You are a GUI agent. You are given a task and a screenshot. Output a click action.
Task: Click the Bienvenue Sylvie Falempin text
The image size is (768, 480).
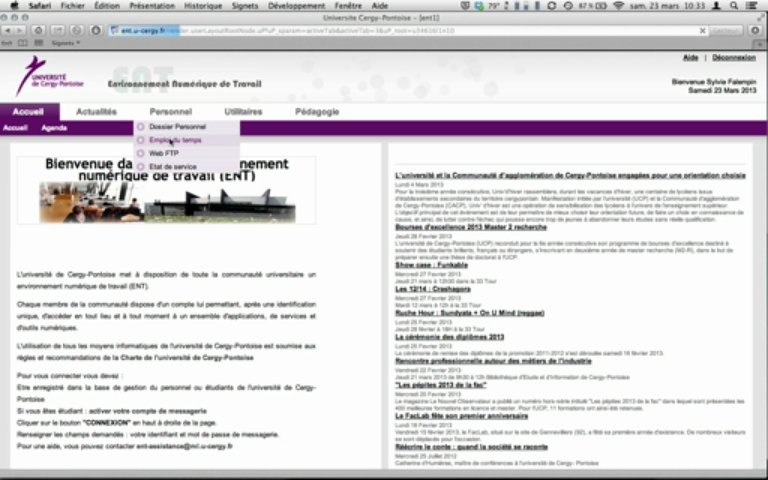click(714, 82)
